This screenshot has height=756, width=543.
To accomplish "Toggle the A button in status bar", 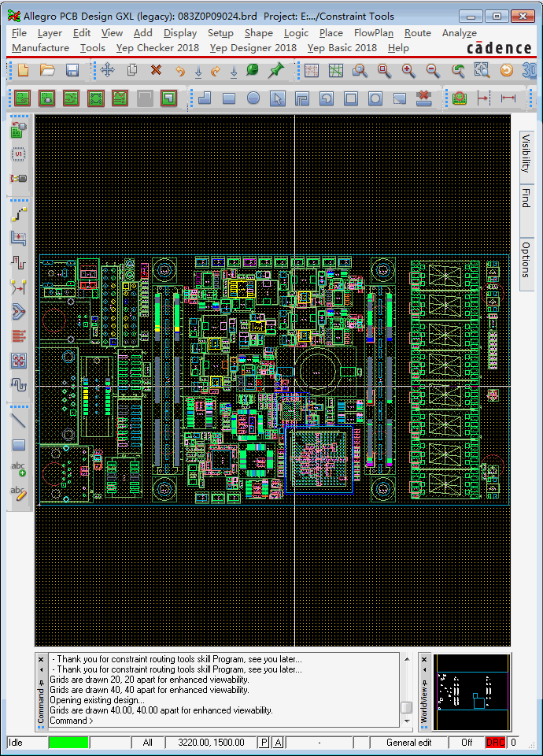I will click(277, 743).
